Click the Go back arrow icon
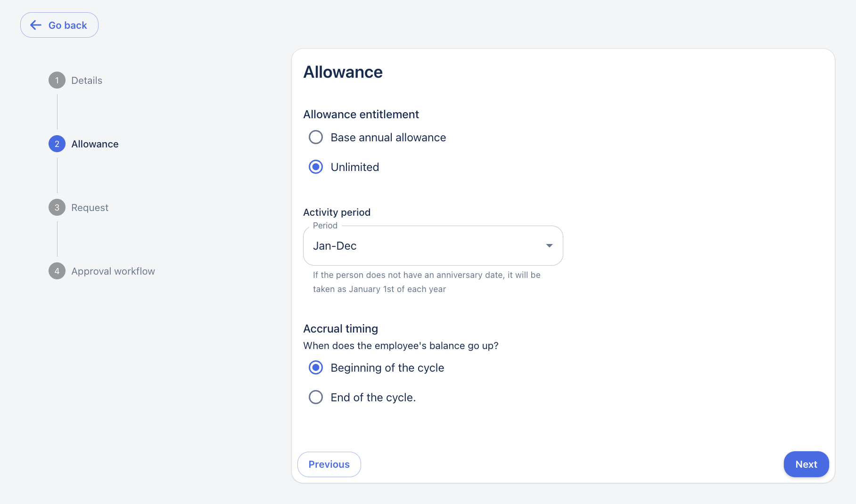 [x=36, y=25]
